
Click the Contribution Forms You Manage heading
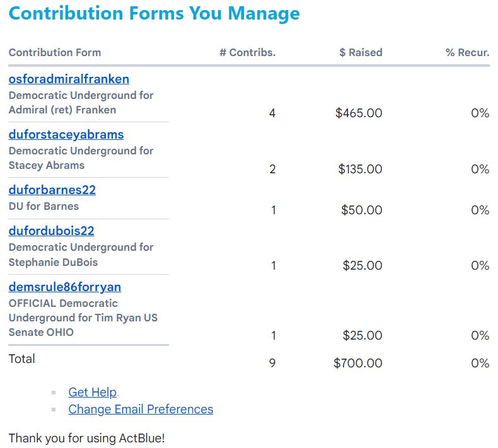click(154, 13)
